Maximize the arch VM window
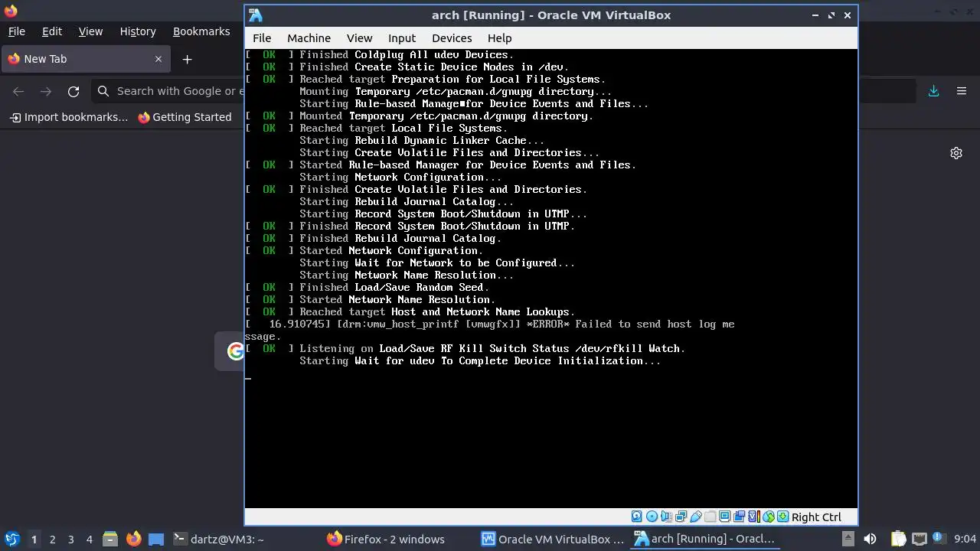Screen dimensions: 980x551 [831, 15]
